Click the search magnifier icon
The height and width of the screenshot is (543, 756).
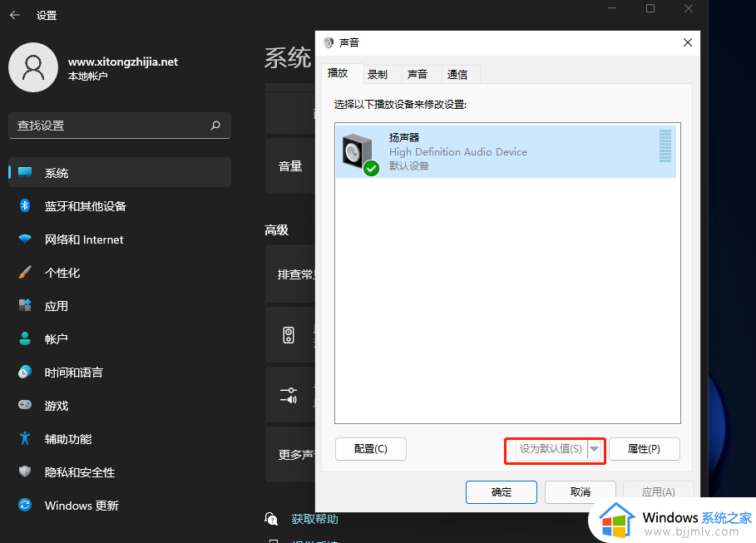click(215, 126)
